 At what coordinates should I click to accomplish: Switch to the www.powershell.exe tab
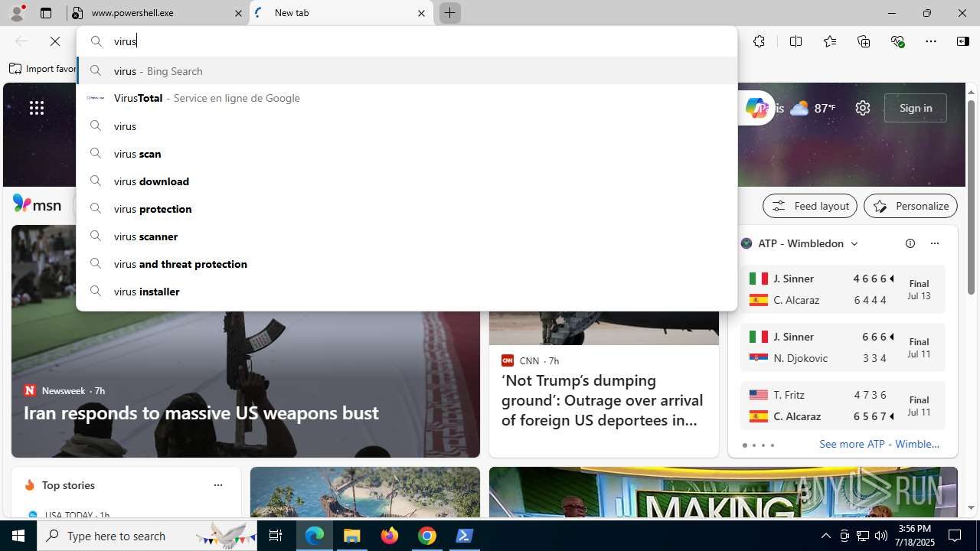pos(158,13)
